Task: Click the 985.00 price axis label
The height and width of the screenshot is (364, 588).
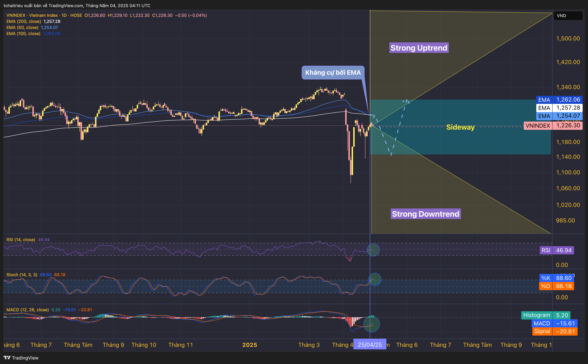Action: click(x=565, y=220)
